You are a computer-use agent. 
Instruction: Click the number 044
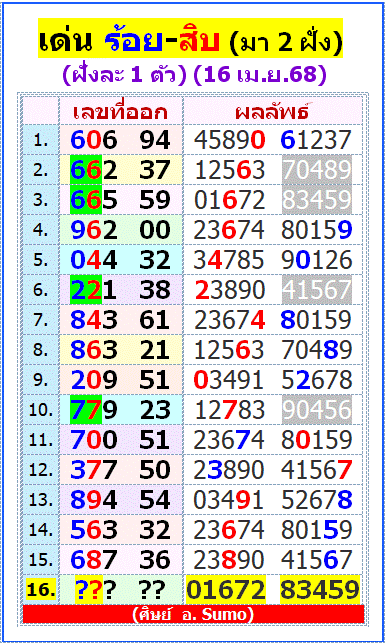tap(94, 260)
